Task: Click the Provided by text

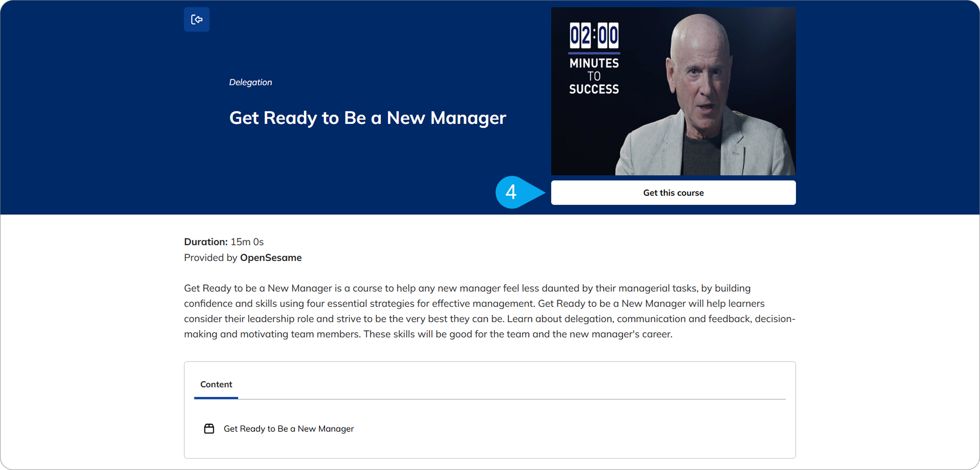Action: point(210,258)
